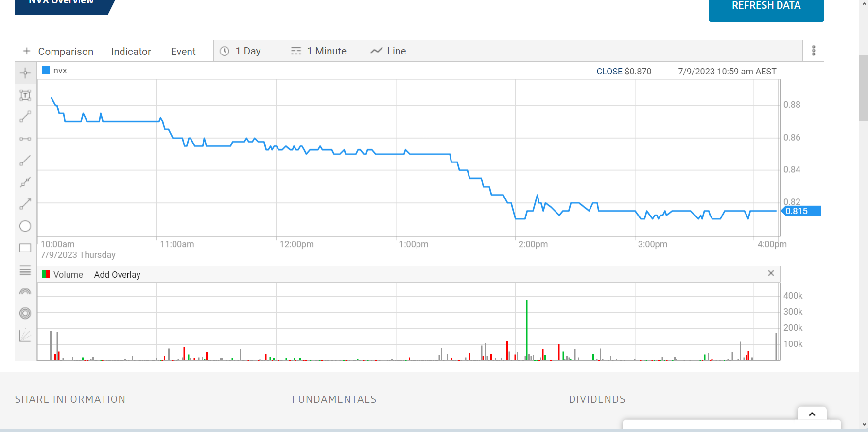Click the Volume label in volume panel
868x432 pixels.
pyautogui.click(x=68, y=275)
